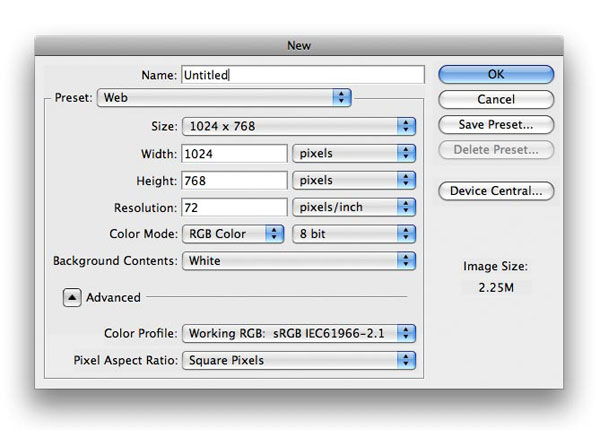The image size is (600, 430).
Task: Open the Size dropdown showing 1024 x 768
Action: 297,126
